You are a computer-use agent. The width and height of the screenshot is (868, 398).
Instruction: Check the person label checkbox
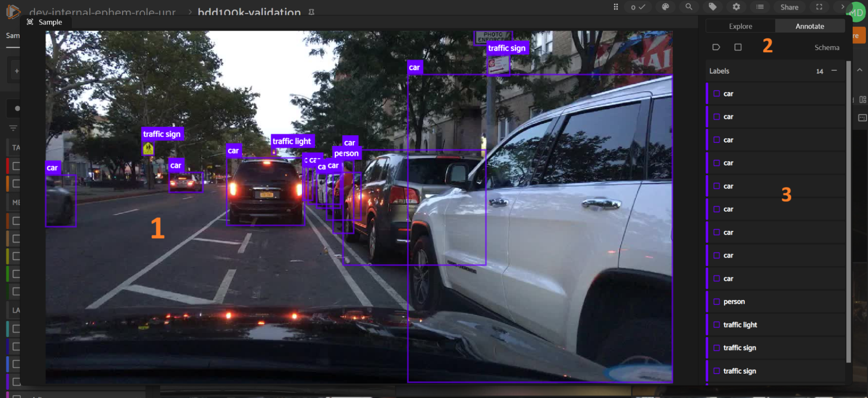(x=716, y=302)
